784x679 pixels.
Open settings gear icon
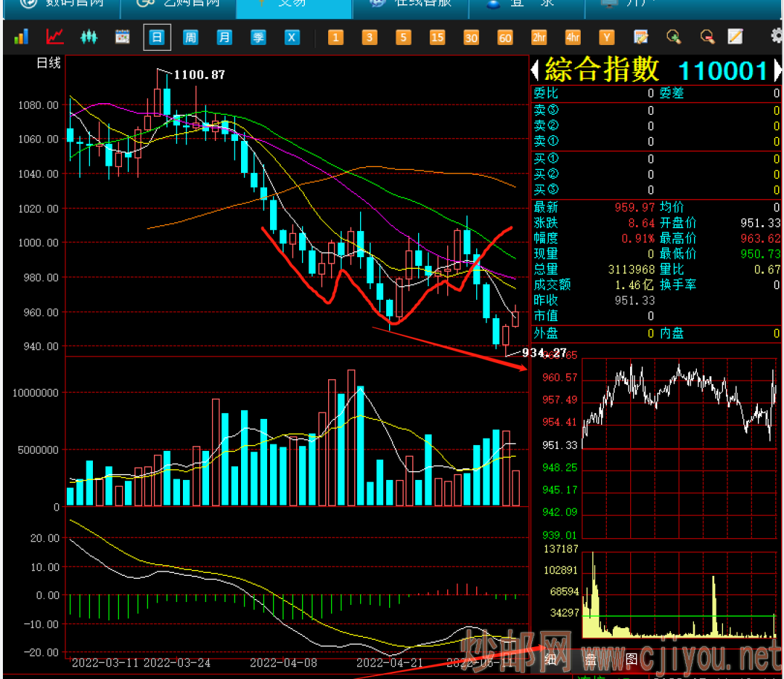pyautogui.click(x=776, y=36)
